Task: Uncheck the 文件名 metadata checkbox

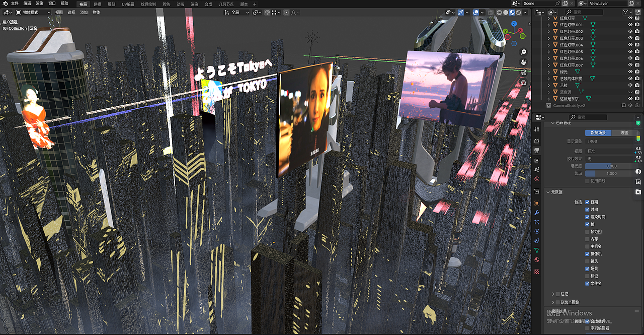Action: [587, 284]
